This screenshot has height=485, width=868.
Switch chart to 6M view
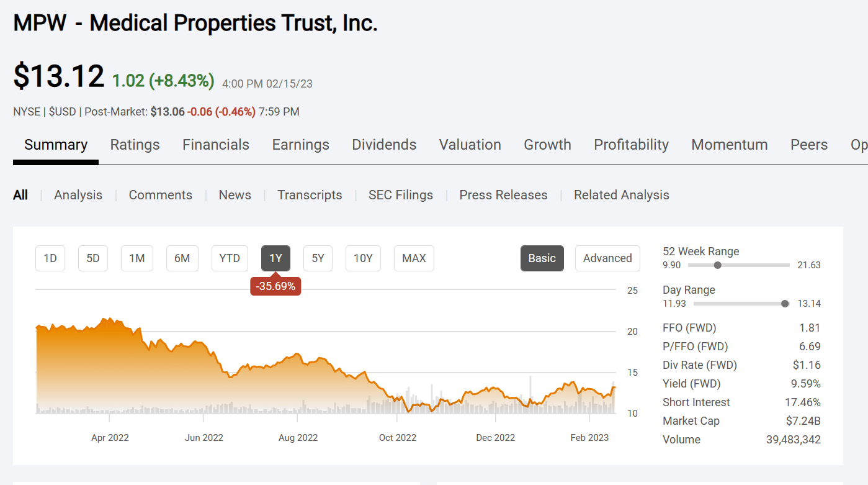[182, 258]
